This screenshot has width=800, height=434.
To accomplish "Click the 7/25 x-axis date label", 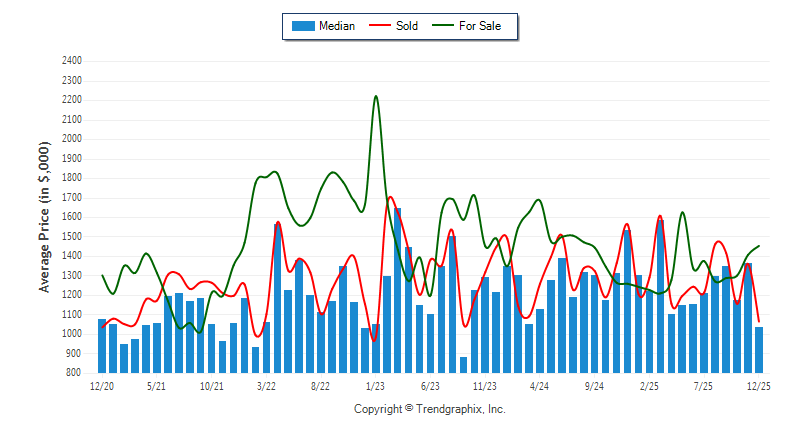I will (x=704, y=385).
